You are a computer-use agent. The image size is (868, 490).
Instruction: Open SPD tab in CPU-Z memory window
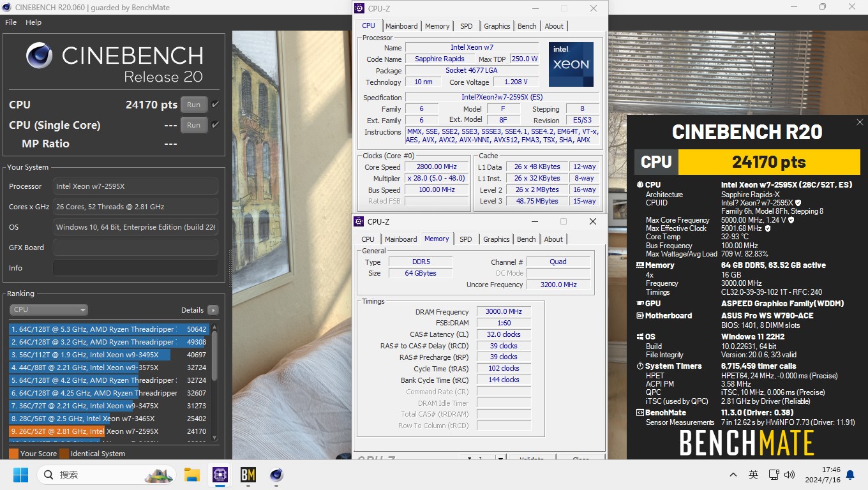466,239
